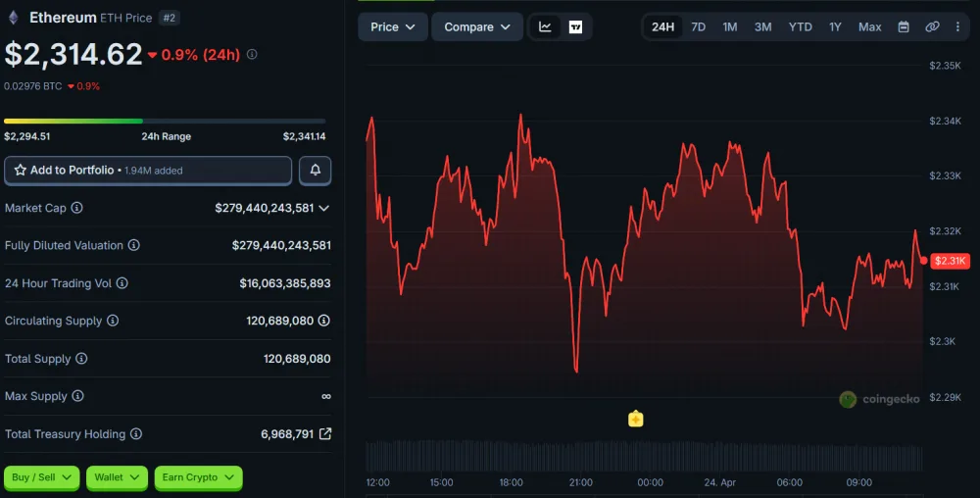Viewport: 980px width, 498px height.
Task: Open the Earn Crypto dropdown
Action: click(x=198, y=477)
